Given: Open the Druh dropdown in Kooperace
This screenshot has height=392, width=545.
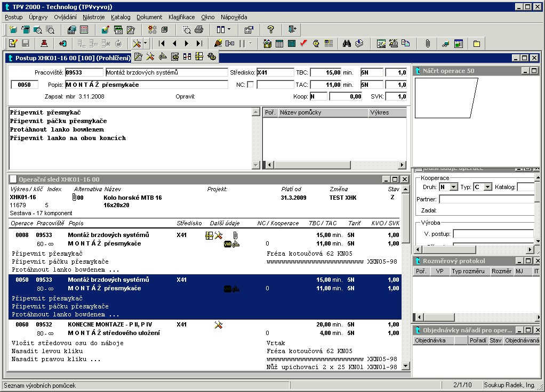Looking at the screenshot, I should tap(454, 187).
